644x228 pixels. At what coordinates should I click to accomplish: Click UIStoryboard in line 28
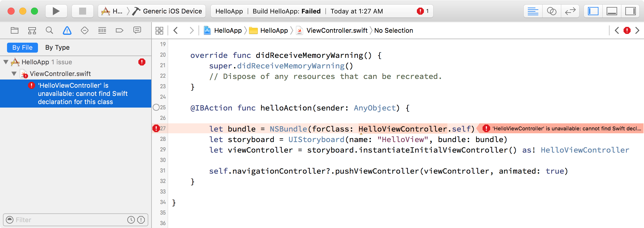(x=316, y=139)
